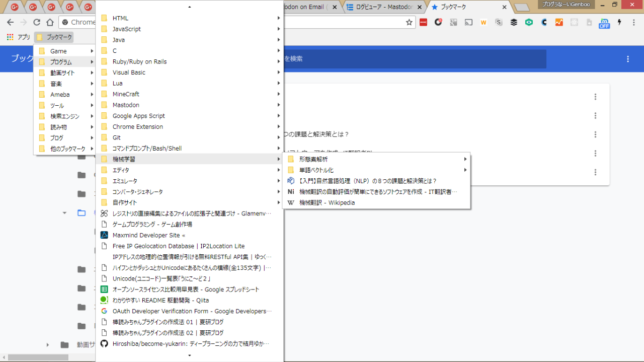Click the Apps shortcut in bookmarks bar

pos(19,37)
